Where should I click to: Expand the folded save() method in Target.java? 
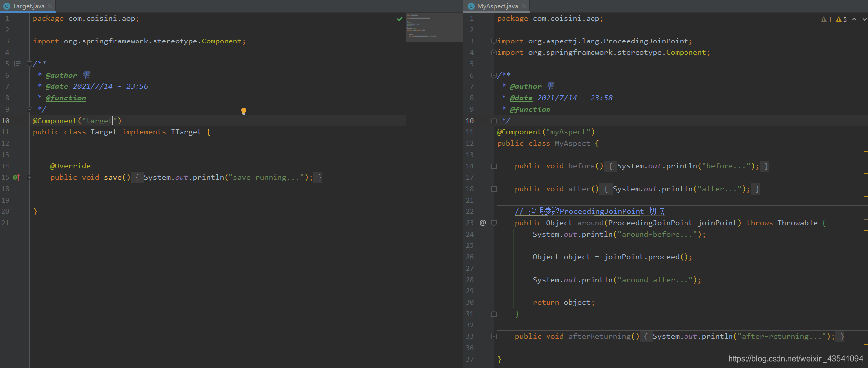[29, 177]
